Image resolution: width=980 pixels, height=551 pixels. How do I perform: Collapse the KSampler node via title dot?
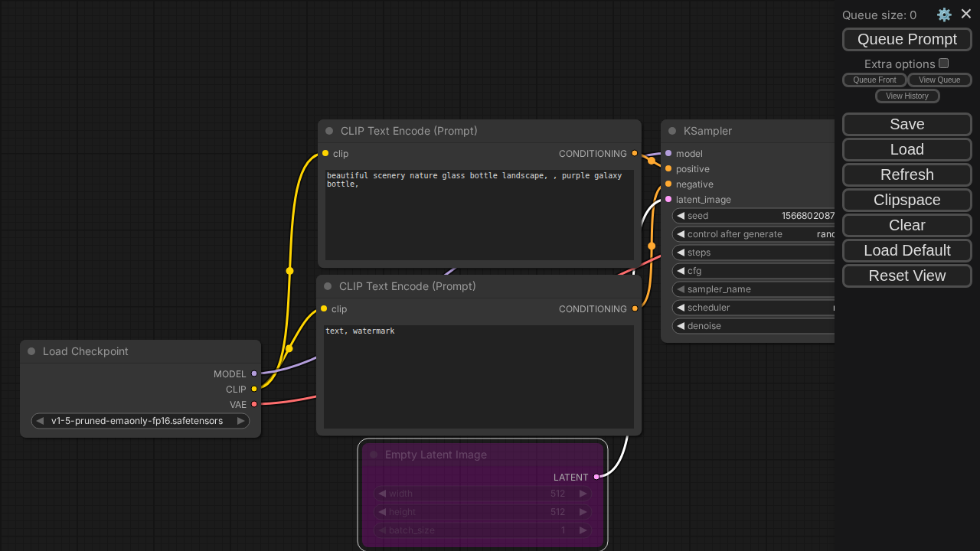pos(672,131)
